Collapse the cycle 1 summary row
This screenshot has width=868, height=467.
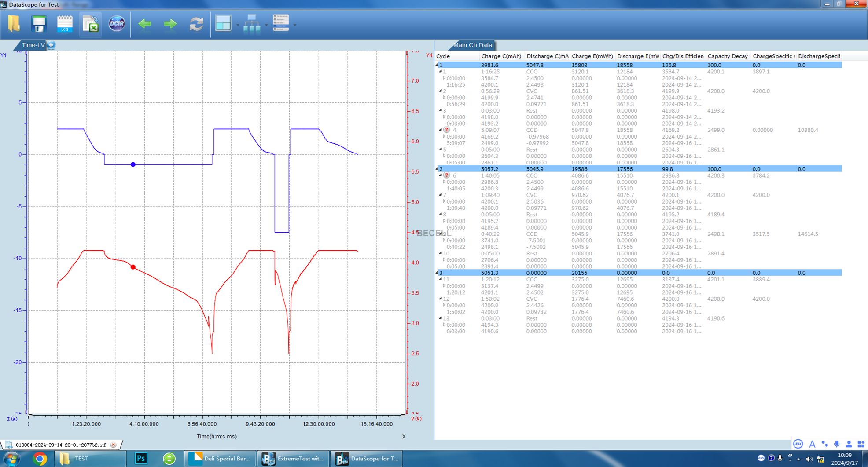coord(437,65)
